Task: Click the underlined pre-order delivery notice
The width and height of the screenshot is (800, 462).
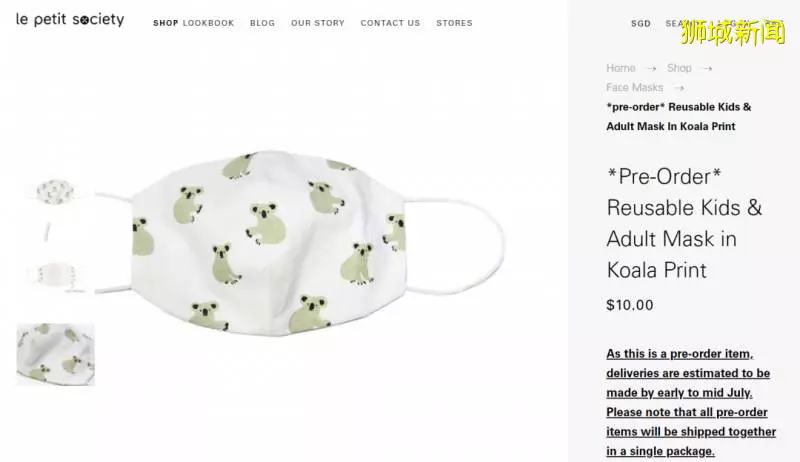Action: (691, 402)
